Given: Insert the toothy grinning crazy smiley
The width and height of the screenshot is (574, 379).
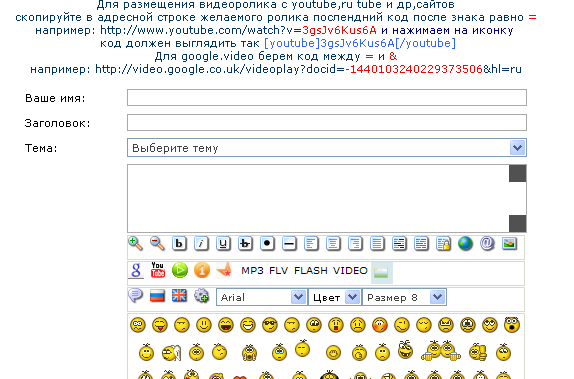Looking at the screenshot, I should (x=406, y=349).
